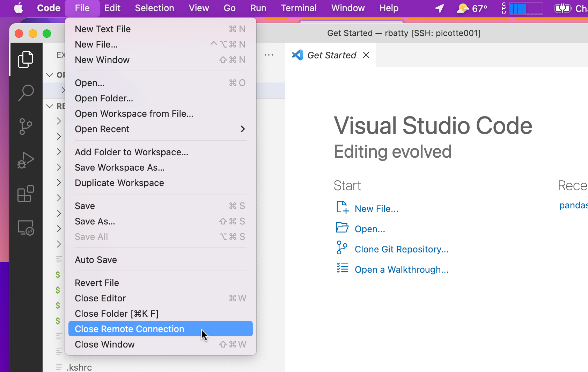Choose Add Folder to Workspace...
The width and height of the screenshot is (588, 372).
click(161, 152)
